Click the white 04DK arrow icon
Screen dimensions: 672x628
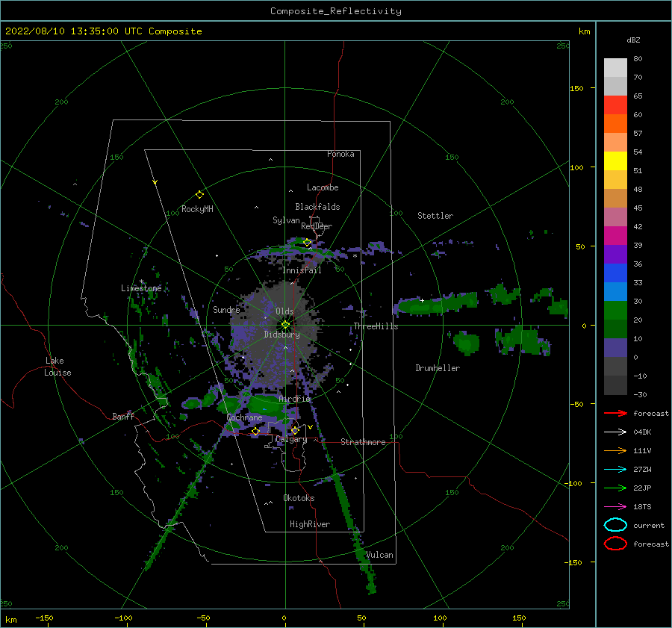point(615,432)
